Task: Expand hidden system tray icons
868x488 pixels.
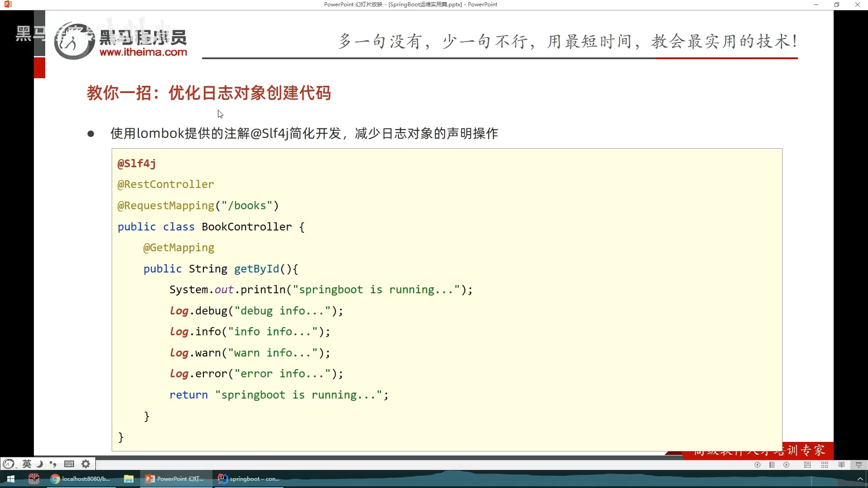Action: [x=860, y=479]
